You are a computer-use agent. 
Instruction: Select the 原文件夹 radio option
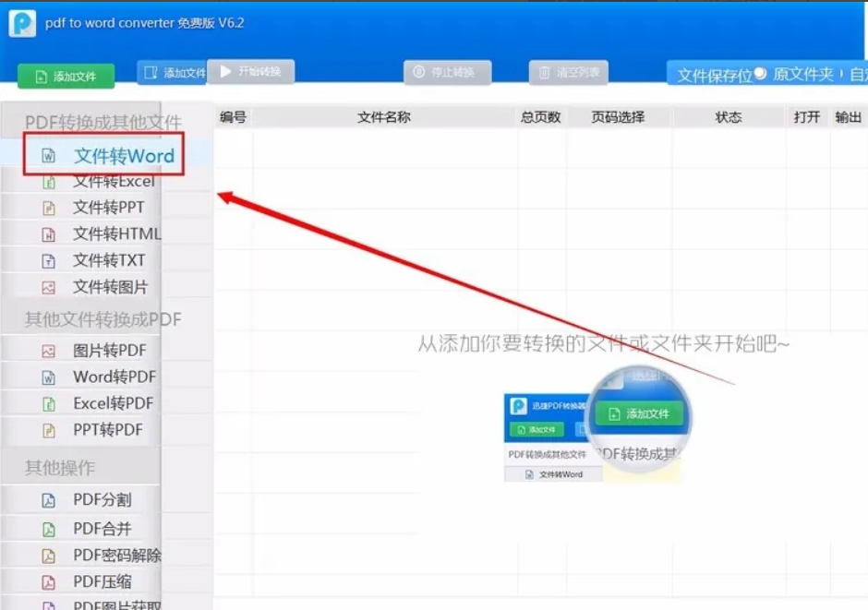pyautogui.click(x=761, y=73)
